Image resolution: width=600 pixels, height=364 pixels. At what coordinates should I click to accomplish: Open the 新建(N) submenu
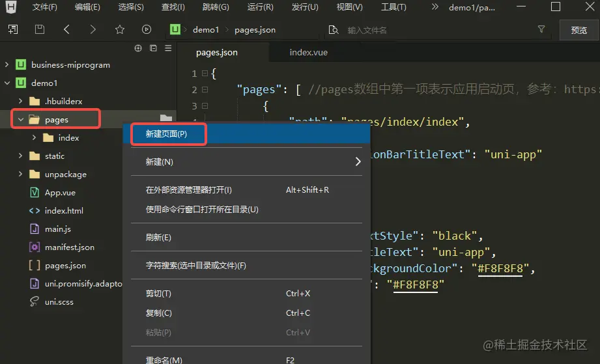[246, 161]
